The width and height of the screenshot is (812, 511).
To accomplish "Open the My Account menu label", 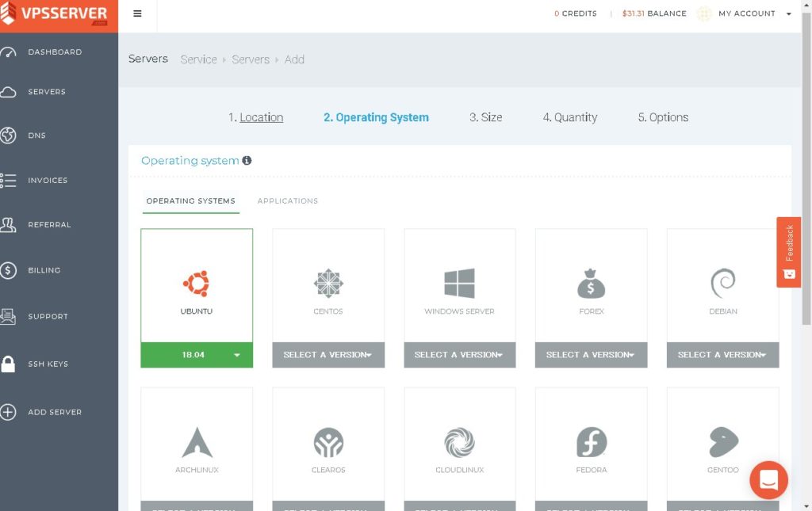I will (x=747, y=13).
